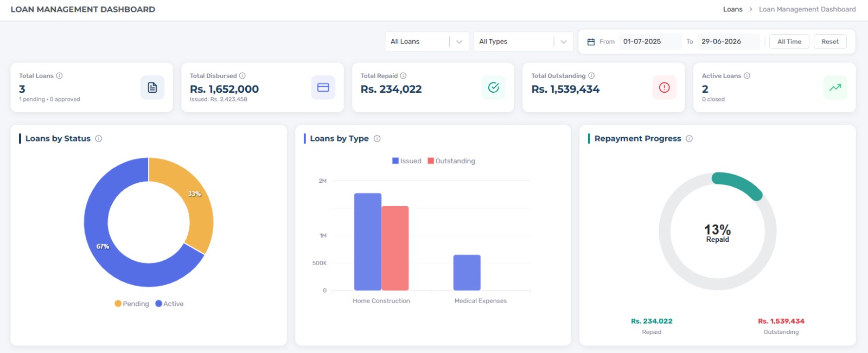Image resolution: width=868 pixels, height=353 pixels.
Task: Click Total Outstanding Rs. 1,539,434 value
Action: click(x=565, y=89)
